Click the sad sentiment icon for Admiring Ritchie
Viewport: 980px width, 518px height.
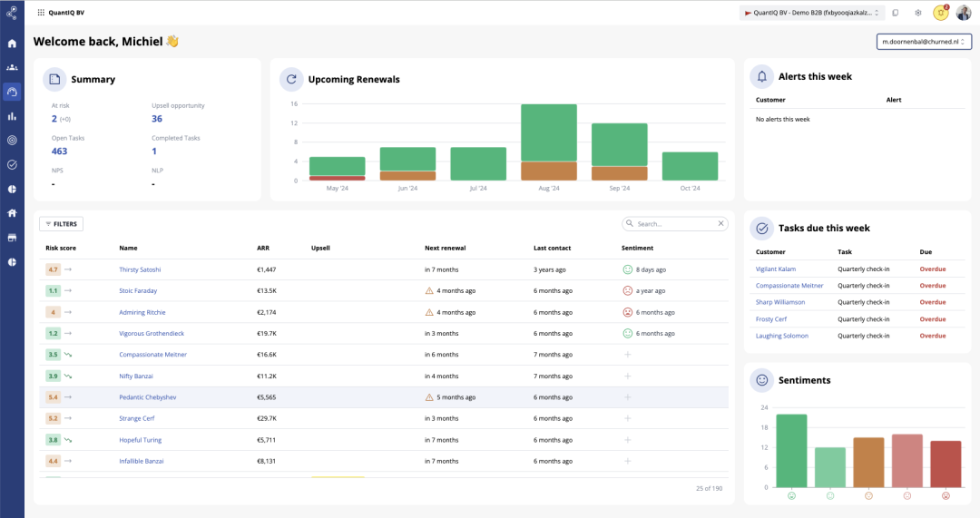pos(628,312)
